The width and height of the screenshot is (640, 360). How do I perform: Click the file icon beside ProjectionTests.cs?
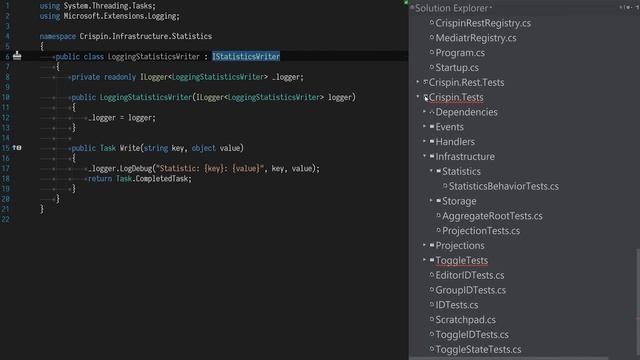(438, 231)
